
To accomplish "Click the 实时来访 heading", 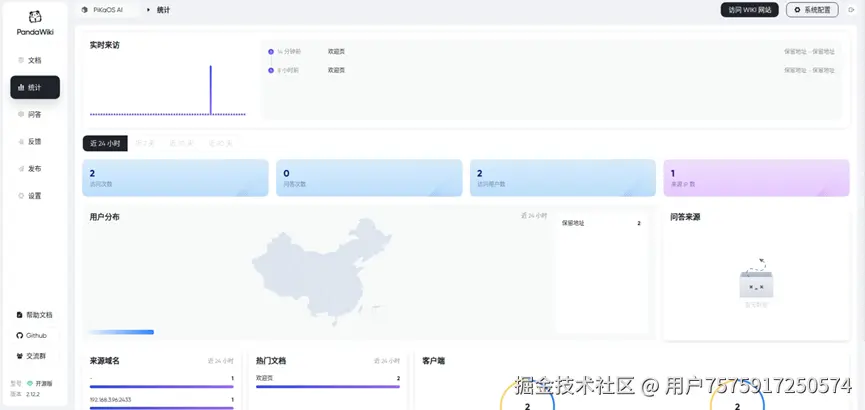I will pyautogui.click(x=105, y=45).
